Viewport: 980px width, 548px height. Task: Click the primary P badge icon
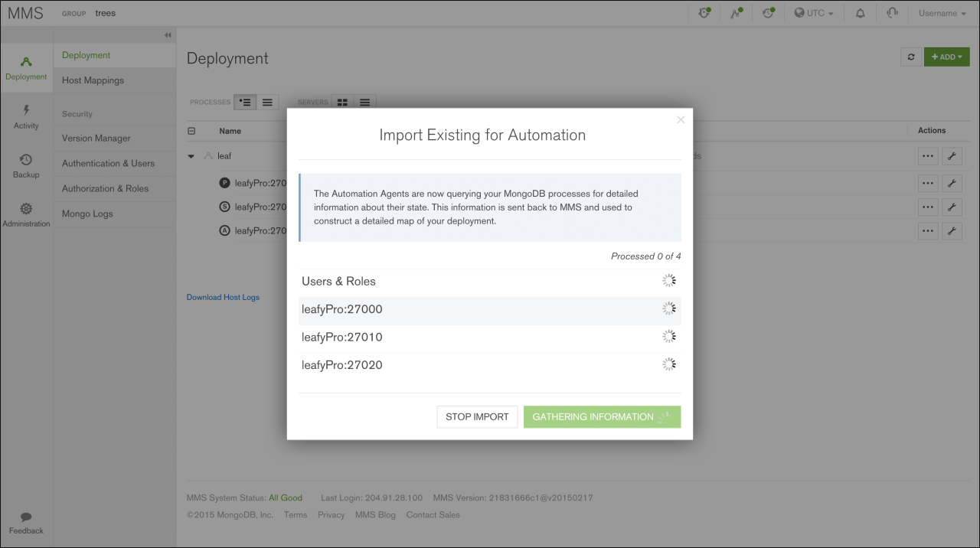tap(224, 183)
